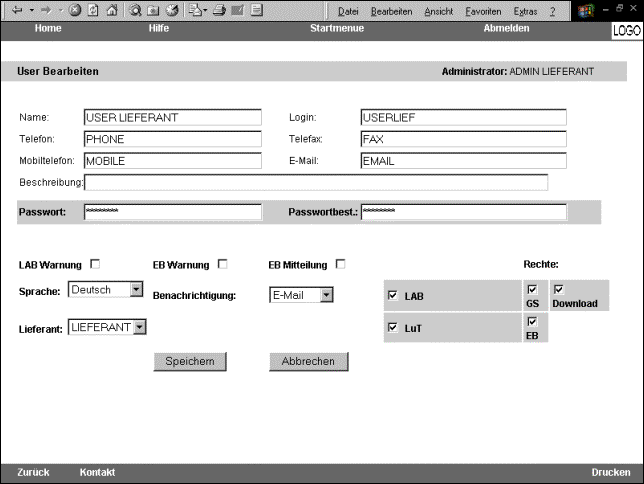Click the E-Mail address input field
This screenshot has width=644, height=484.
pyautogui.click(x=464, y=161)
